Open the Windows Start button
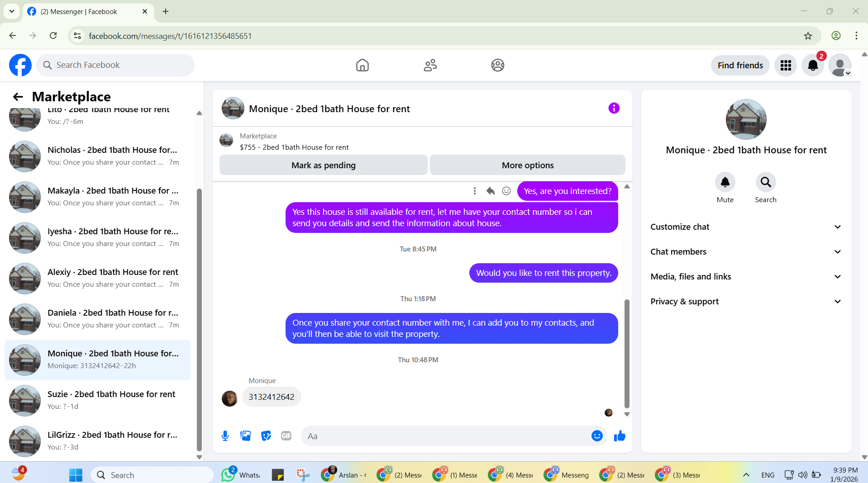Image resolution: width=868 pixels, height=483 pixels. point(76,475)
